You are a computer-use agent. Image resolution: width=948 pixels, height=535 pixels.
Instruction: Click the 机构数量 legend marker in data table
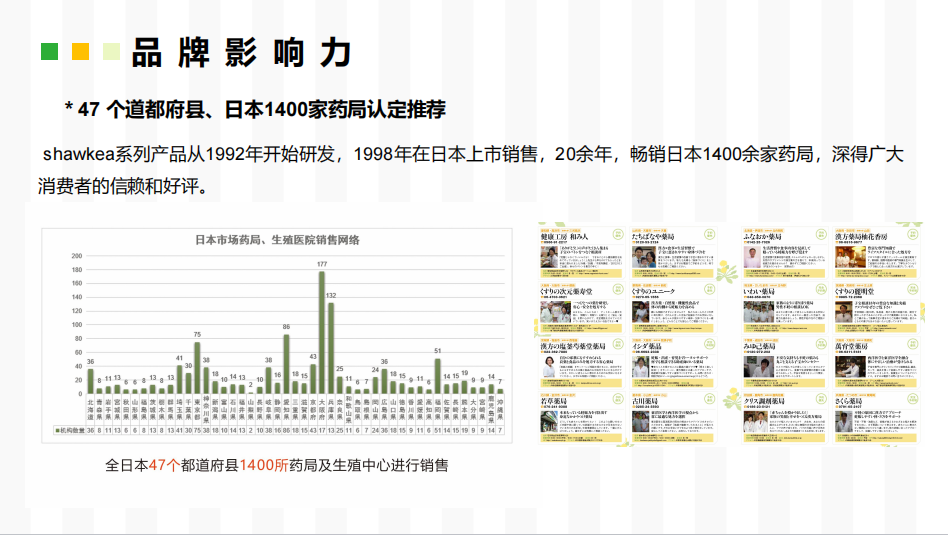tap(56, 429)
